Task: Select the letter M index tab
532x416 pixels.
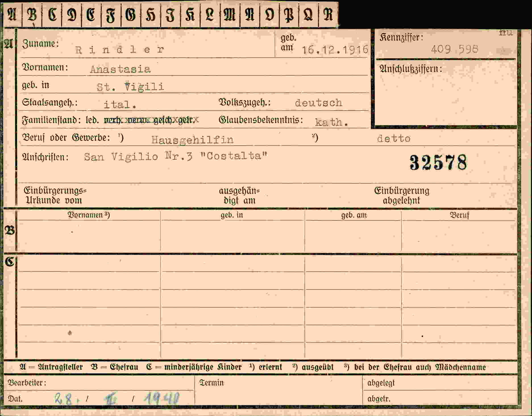Action: point(230,14)
